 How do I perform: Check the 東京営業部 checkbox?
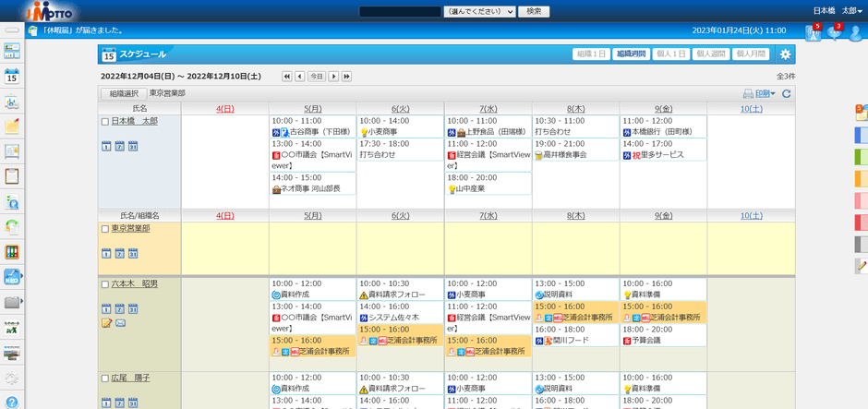click(104, 228)
